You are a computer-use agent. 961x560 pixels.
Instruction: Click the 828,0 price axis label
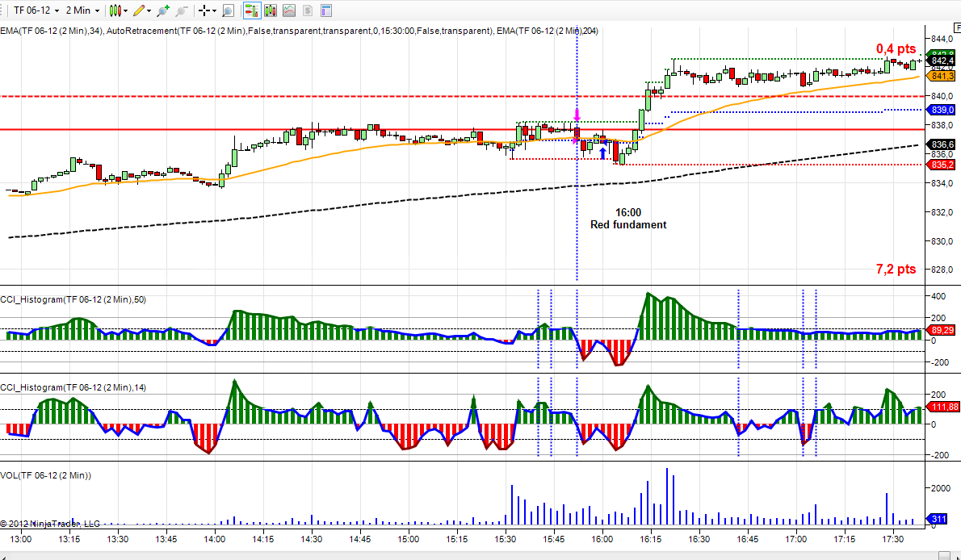pos(942,270)
